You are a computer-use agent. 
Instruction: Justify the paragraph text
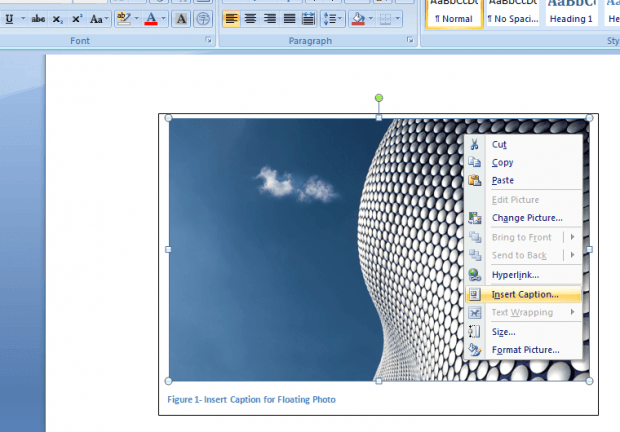point(289,19)
